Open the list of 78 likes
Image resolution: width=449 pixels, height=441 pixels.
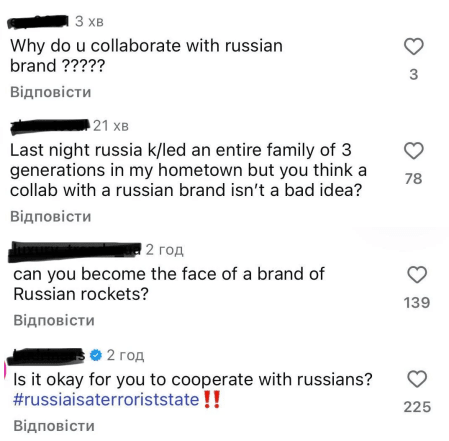[414, 179]
